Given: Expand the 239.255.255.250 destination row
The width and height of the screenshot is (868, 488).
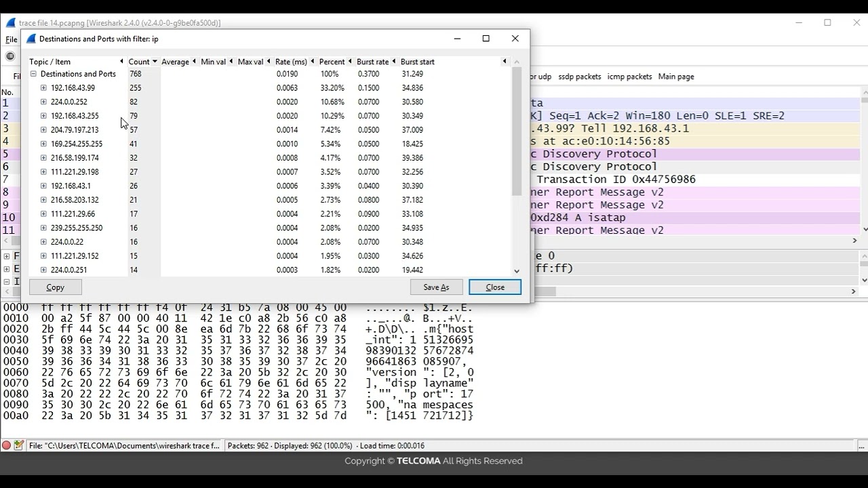Looking at the screenshot, I should click(43, 228).
